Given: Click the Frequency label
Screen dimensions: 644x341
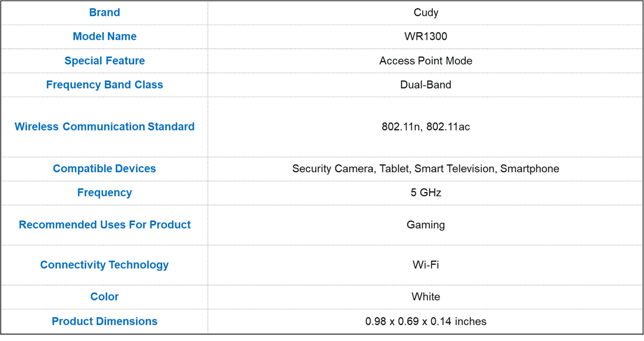Looking at the screenshot, I should point(104,192).
